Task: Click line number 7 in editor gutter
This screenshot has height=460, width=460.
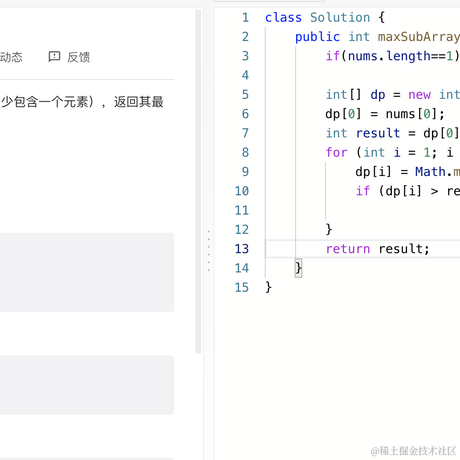Action: tap(245, 133)
